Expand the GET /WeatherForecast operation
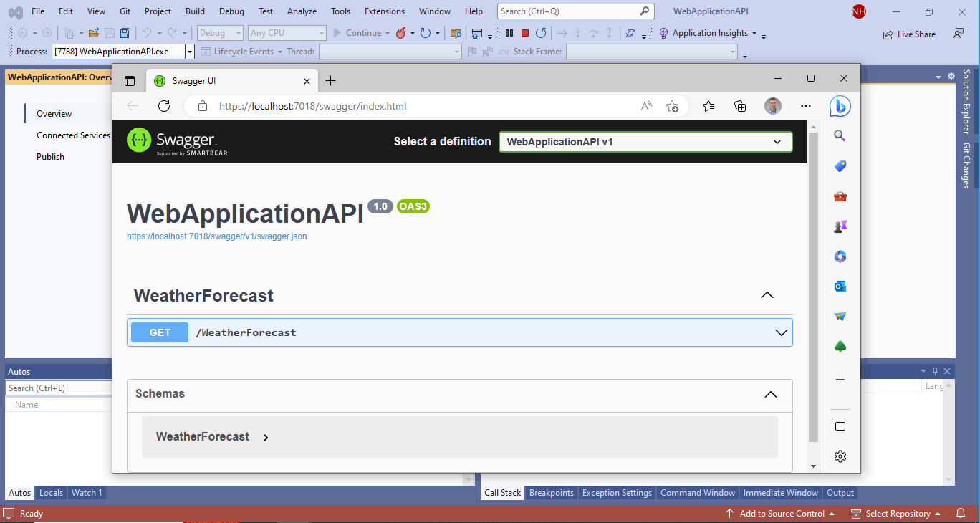Image resolution: width=980 pixels, height=523 pixels. point(458,332)
